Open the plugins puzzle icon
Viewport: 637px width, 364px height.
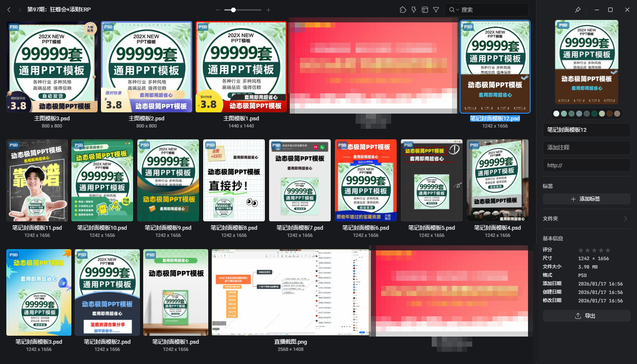[403, 9]
